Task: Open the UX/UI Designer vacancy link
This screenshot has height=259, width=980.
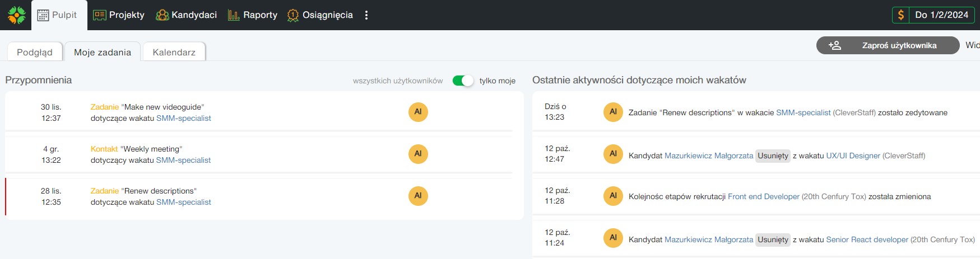Action: (853, 156)
